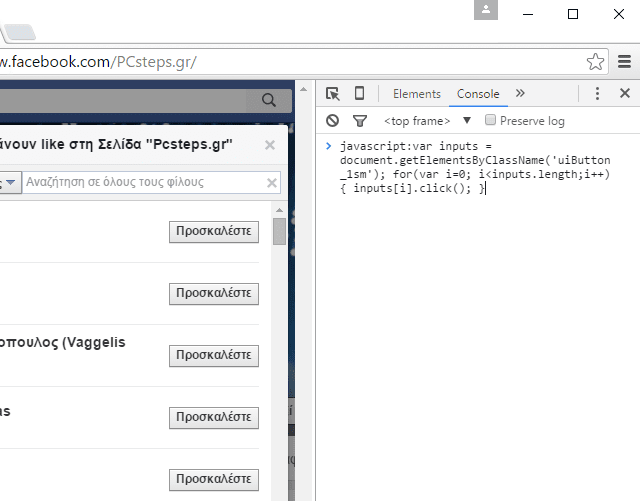Invite the Vaggelis friend with Προσκαλέστε
640x501 pixels.
point(214,356)
